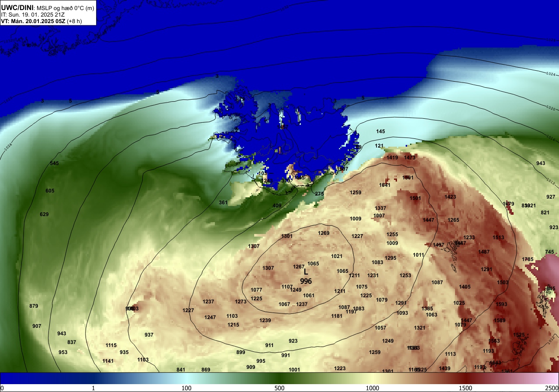Image resolution: width=559 pixels, height=392 pixels.
Task: Click the map value 1141
Action: pyautogui.click(x=108, y=361)
